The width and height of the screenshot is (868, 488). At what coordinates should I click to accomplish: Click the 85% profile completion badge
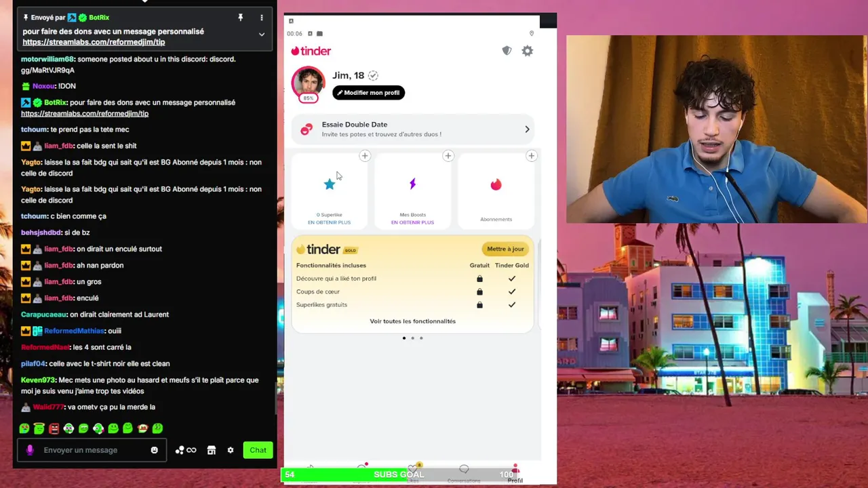309,98
